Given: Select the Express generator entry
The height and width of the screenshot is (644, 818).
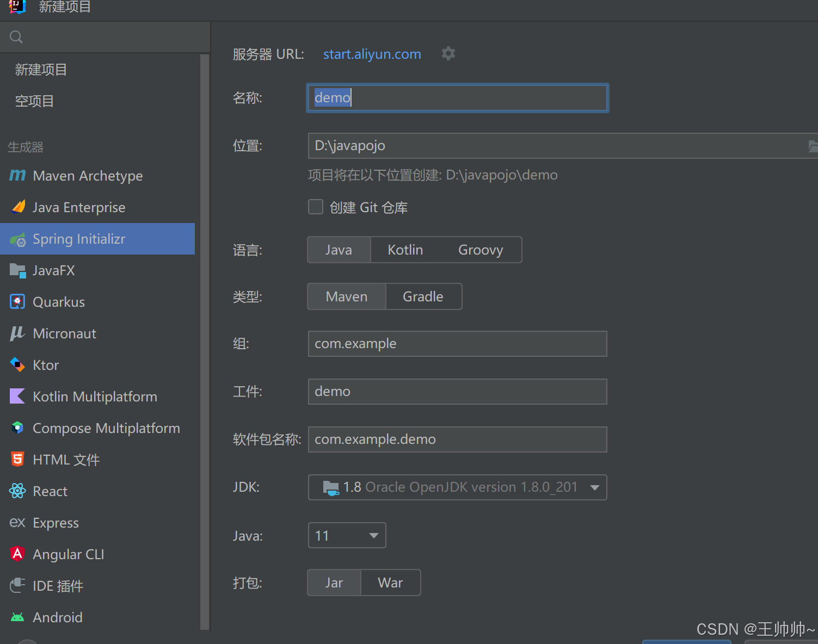Looking at the screenshot, I should click(x=97, y=523).
